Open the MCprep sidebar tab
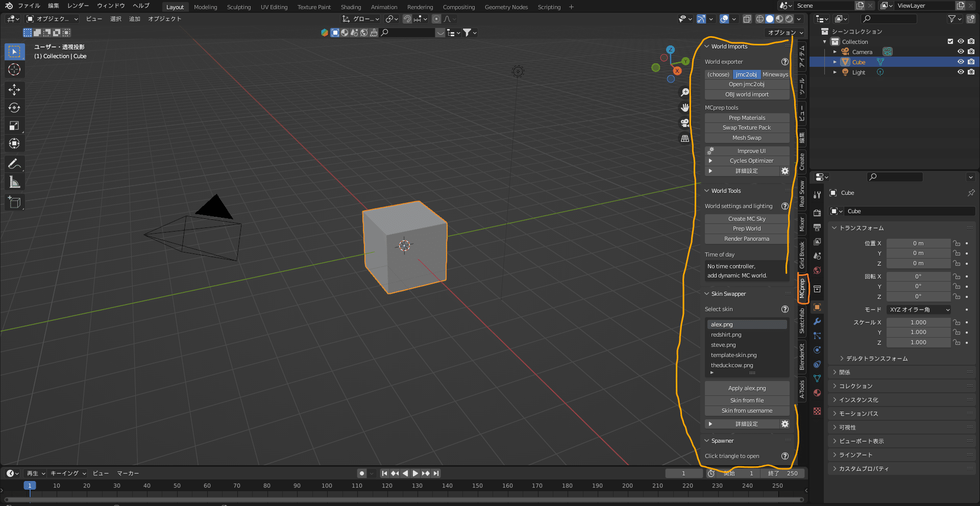 (802, 288)
